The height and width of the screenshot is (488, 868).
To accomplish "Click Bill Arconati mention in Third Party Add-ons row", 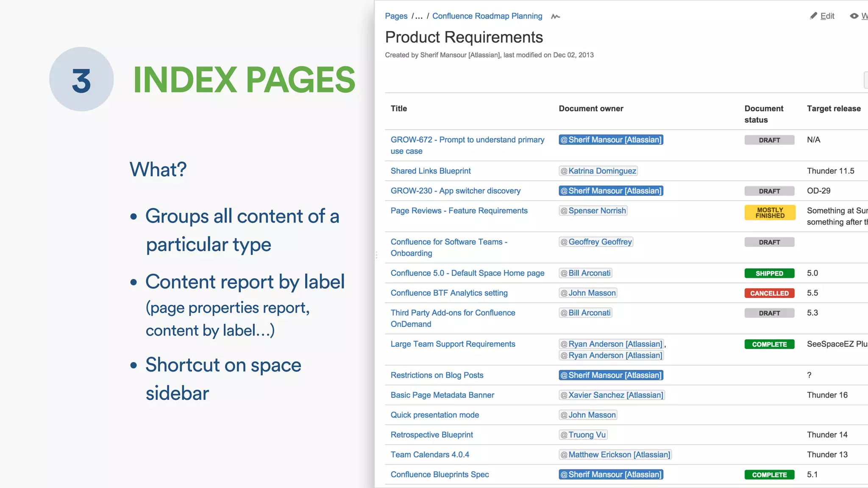I will (585, 313).
